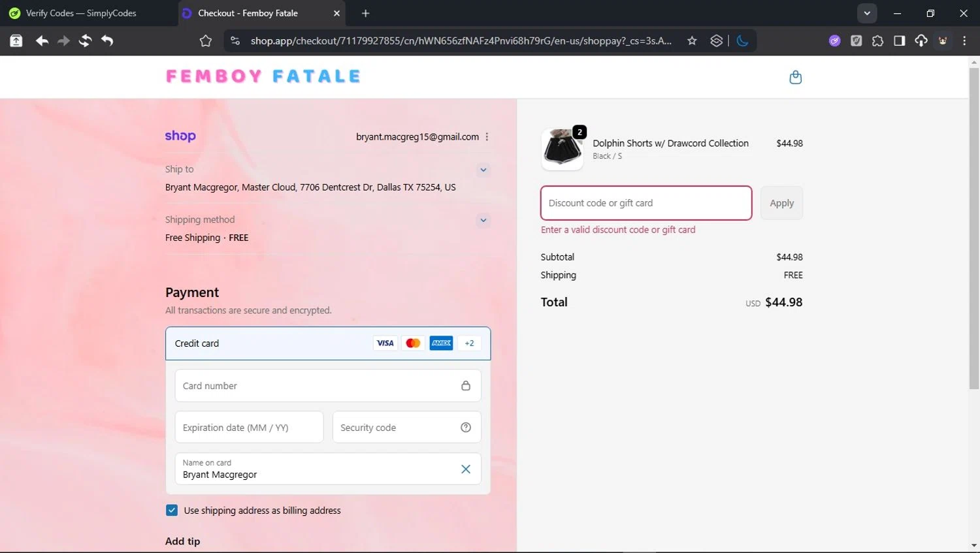Open the tab search dropdown arrow
Screen dimensions: 980x553
(x=867, y=13)
